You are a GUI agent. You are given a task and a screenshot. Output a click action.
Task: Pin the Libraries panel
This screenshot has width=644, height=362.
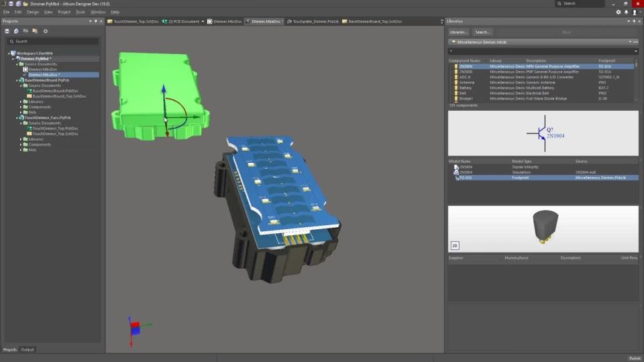pos(634,21)
